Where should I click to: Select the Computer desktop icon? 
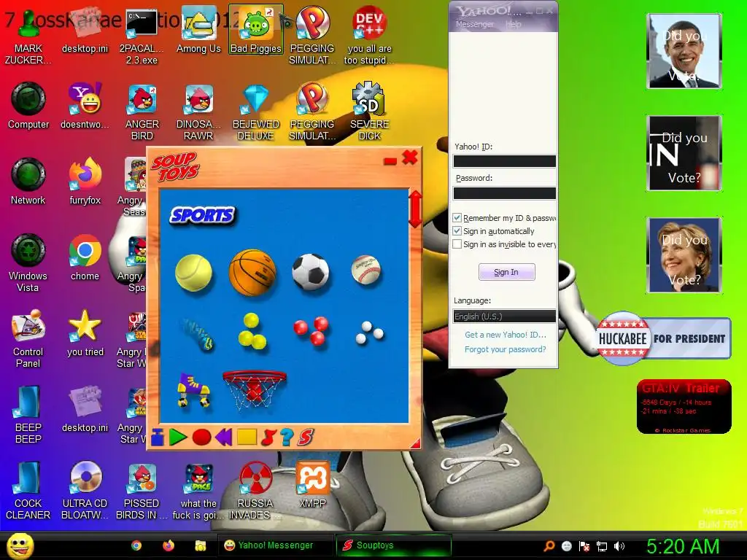click(x=28, y=106)
